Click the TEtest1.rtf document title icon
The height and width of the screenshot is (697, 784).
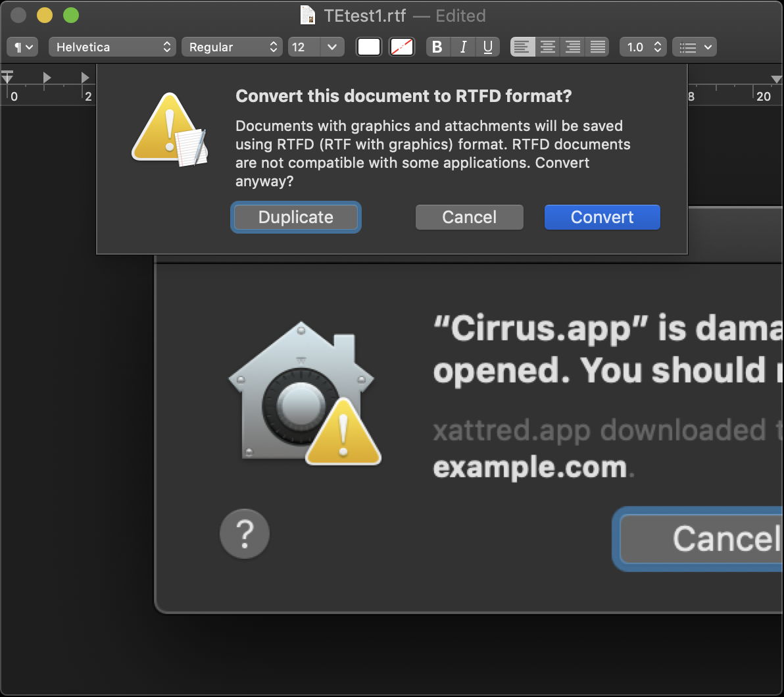(x=308, y=15)
